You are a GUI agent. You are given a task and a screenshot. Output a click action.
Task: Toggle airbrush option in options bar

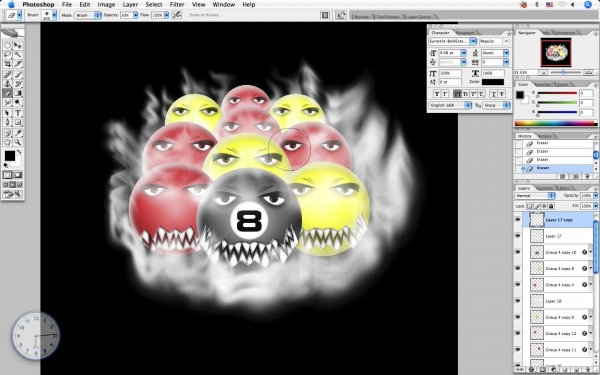point(176,15)
